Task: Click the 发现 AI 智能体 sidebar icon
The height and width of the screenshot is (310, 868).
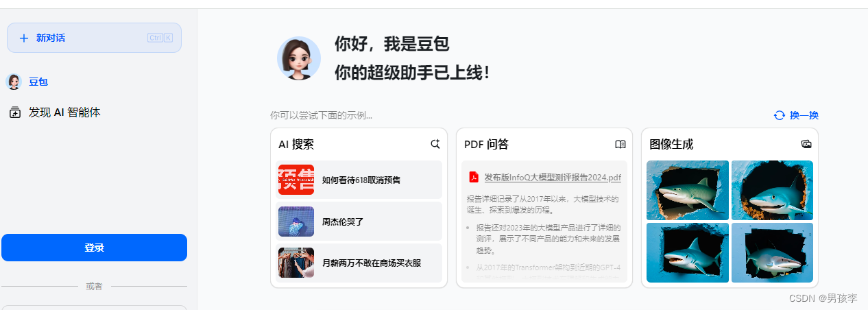Action: tap(15, 112)
